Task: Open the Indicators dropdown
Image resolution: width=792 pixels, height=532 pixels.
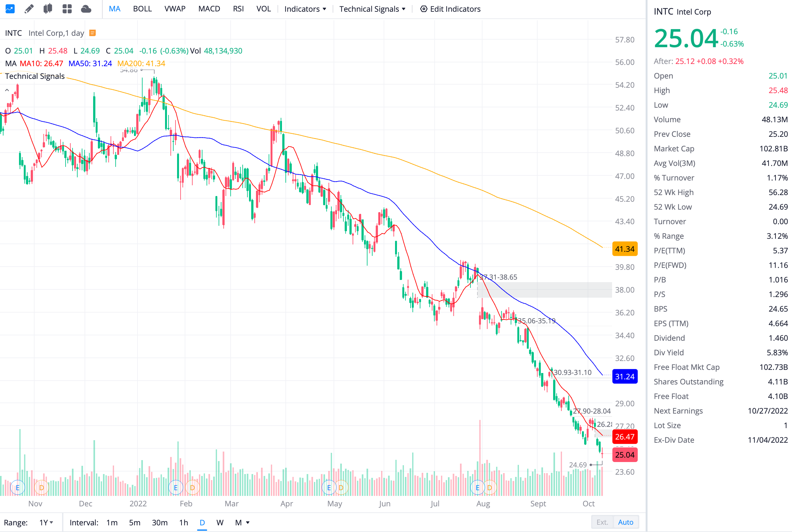Action: 305,9
